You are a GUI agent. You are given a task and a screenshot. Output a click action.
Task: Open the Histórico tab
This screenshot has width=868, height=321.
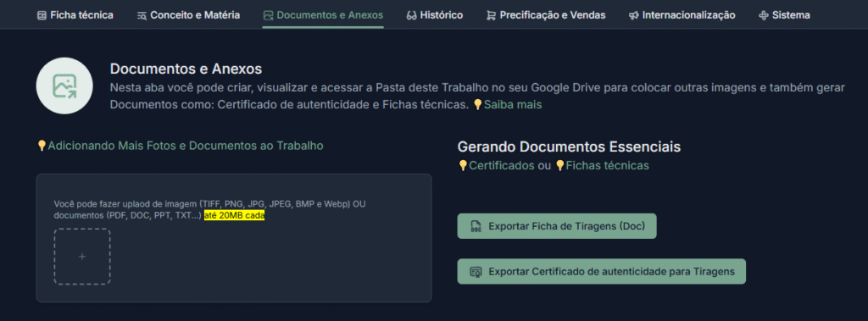pyautogui.click(x=435, y=15)
